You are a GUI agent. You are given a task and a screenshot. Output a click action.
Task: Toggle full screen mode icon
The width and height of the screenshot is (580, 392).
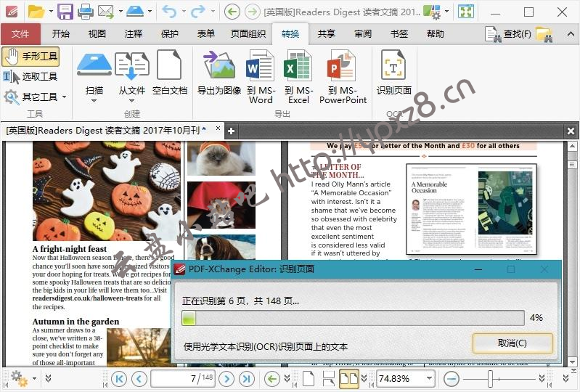[x=466, y=12]
